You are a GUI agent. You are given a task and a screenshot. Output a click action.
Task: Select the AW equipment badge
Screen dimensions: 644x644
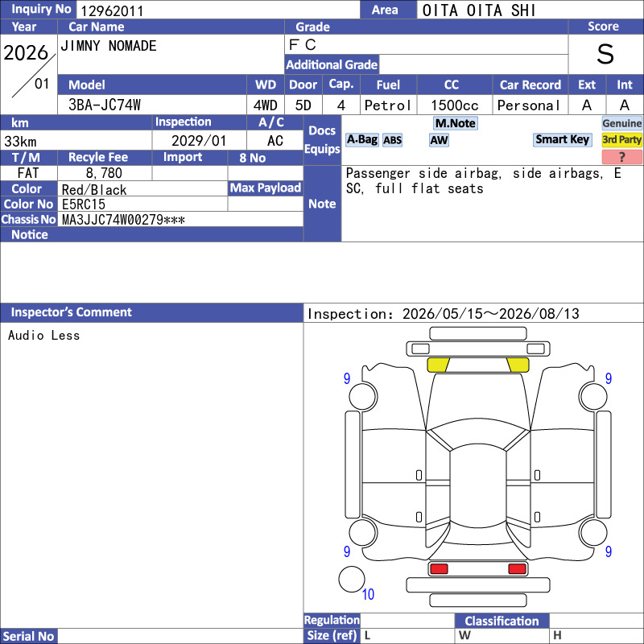439,140
